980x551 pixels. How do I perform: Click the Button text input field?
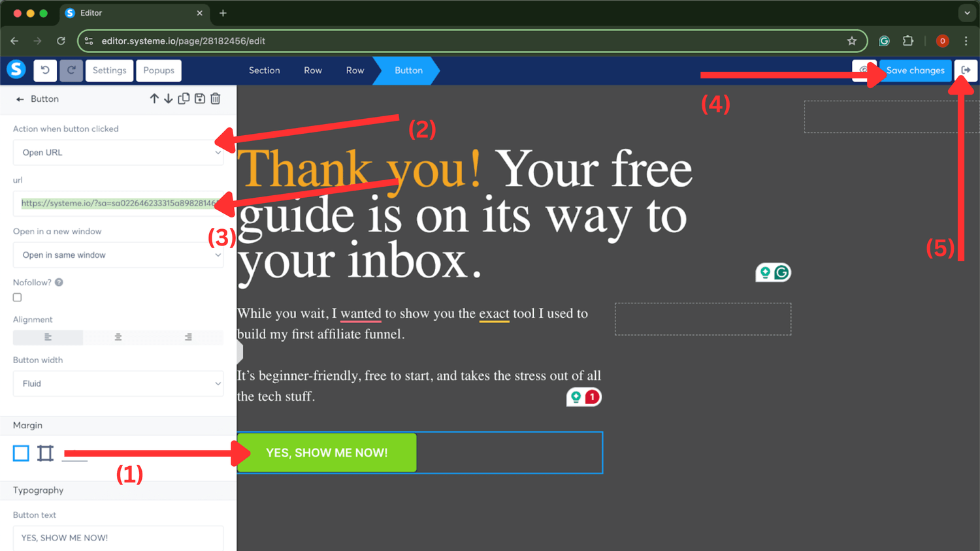[118, 538]
